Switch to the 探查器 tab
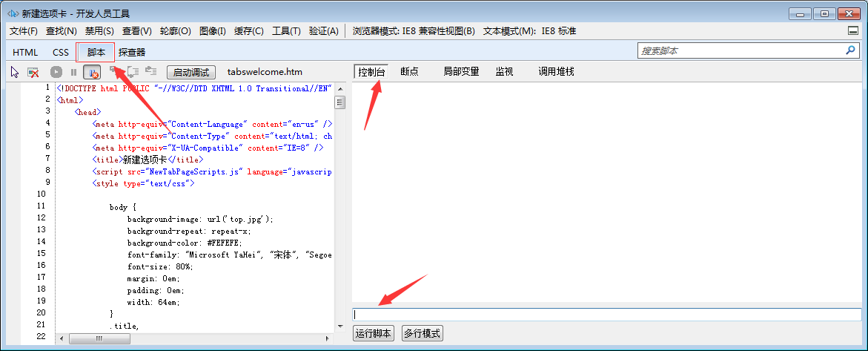Viewport: 868px width, 351px height. click(132, 52)
